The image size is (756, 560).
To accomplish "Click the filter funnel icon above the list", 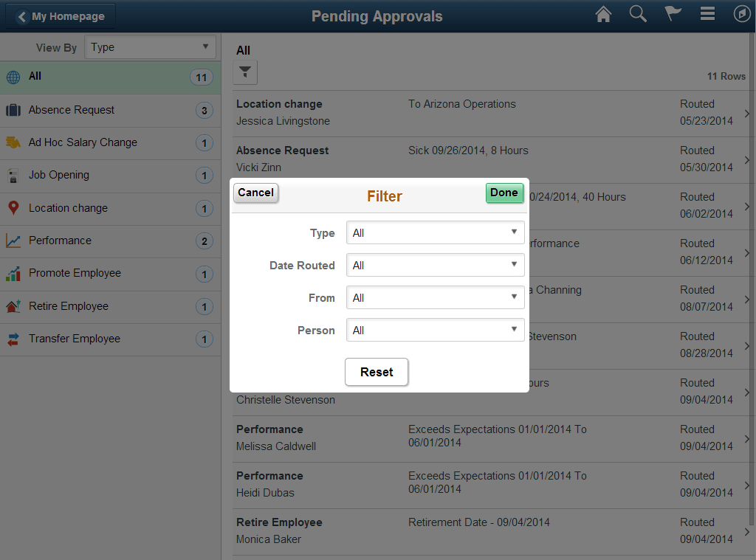I will point(244,72).
